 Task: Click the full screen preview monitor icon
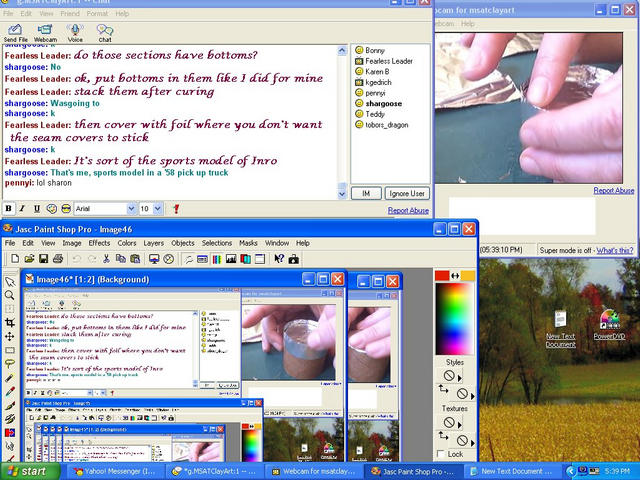pyautogui.click(x=154, y=259)
